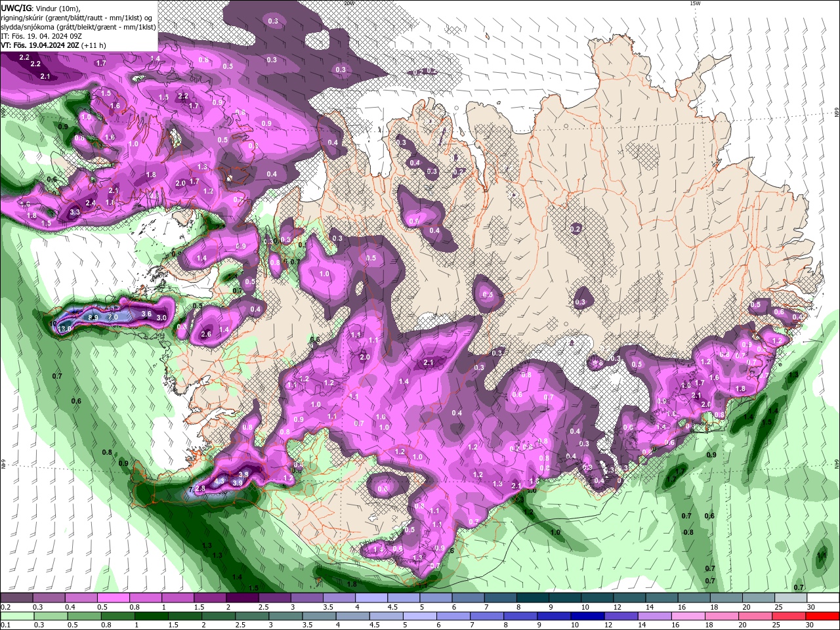Click the "rigning/skúrir (grænt/blátt/rautt - mm/1klst) og" line

click(x=77, y=18)
